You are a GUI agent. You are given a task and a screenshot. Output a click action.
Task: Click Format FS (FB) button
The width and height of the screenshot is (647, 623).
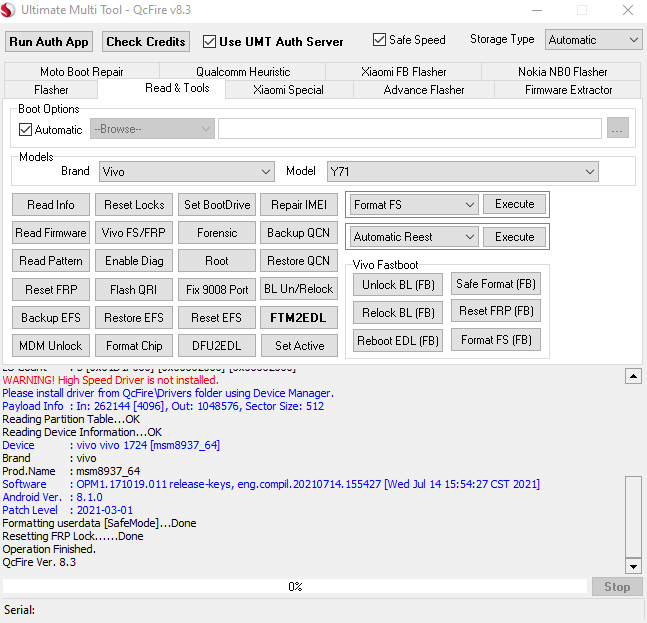(x=496, y=340)
